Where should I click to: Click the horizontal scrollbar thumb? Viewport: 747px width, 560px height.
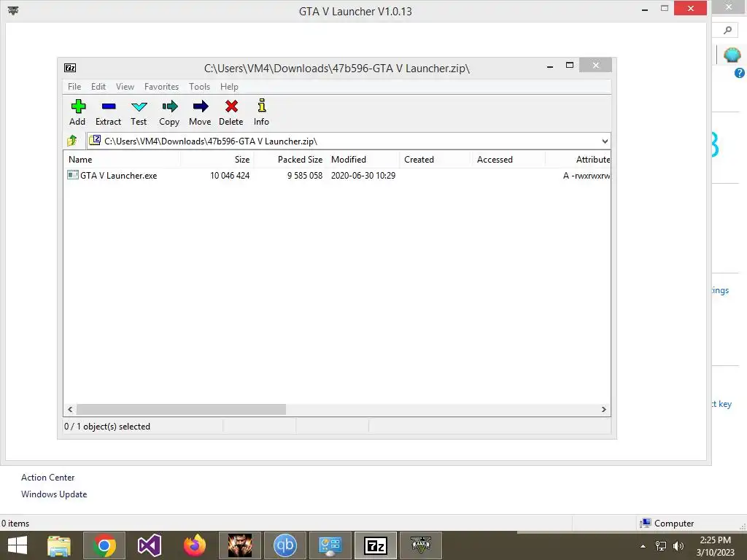[181, 410]
